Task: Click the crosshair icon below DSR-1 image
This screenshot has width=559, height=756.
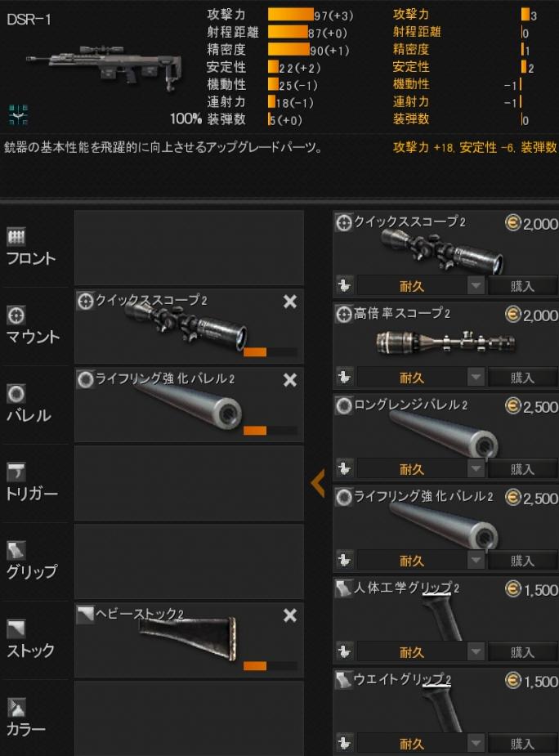Action: pos(18,114)
